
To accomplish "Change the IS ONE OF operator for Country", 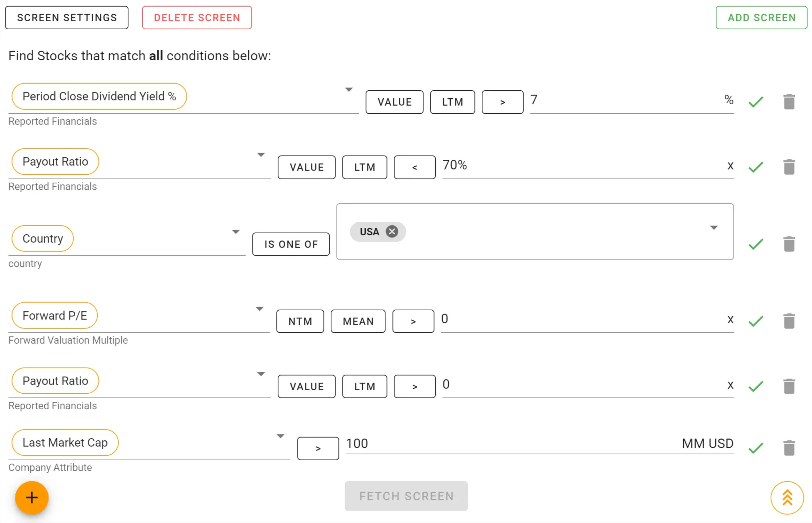I will tap(291, 244).
